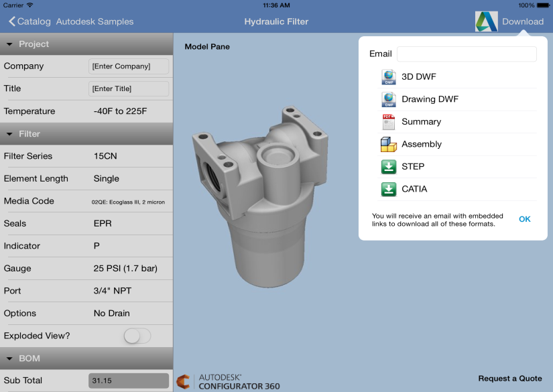Tap the Temperature value -40F to 225F

[120, 111]
